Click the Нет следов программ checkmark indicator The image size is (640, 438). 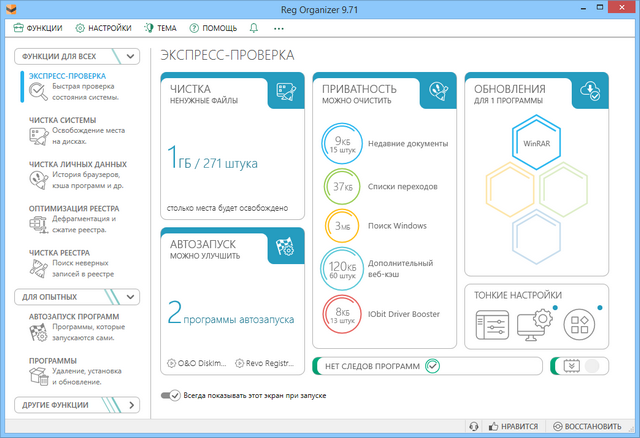pyautogui.click(x=432, y=366)
